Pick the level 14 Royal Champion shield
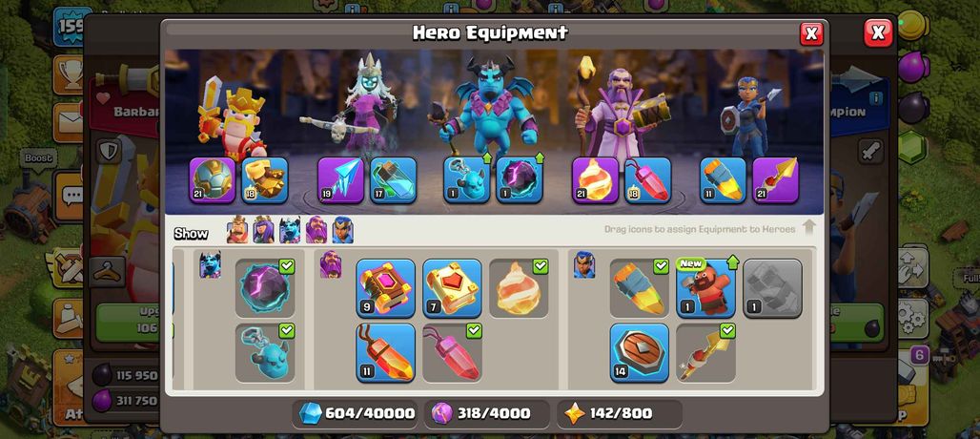This screenshot has width=980, height=439. (640, 353)
